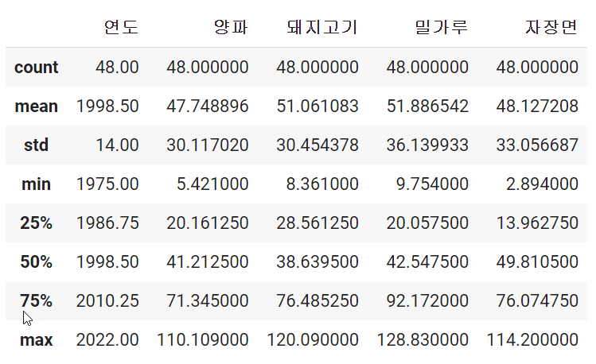The width and height of the screenshot is (596, 364).
Task: Click the 밀가루 column header
Action: click(x=442, y=27)
